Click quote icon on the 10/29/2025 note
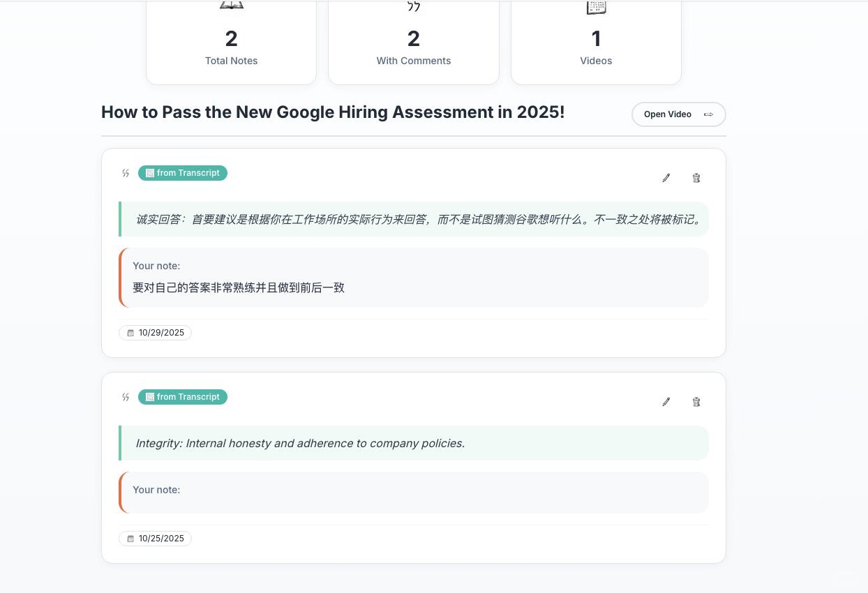The height and width of the screenshot is (593, 868). (x=126, y=173)
